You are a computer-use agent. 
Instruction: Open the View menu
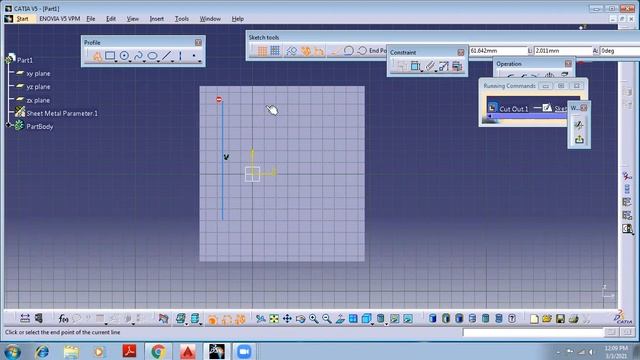(132, 19)
